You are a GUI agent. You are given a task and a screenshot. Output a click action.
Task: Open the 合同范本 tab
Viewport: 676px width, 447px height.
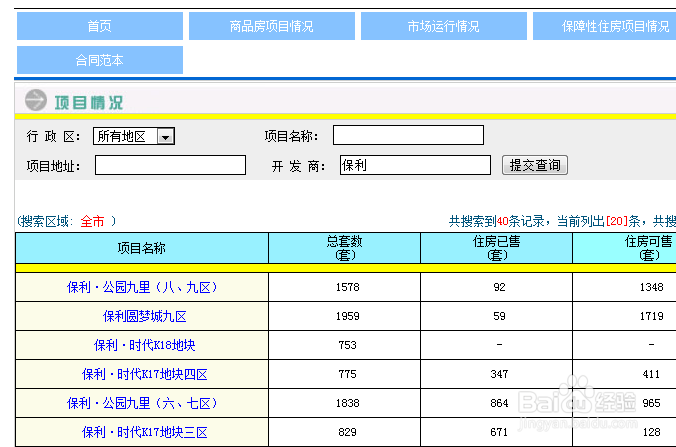pyautogui.click(x=100, y=60)
